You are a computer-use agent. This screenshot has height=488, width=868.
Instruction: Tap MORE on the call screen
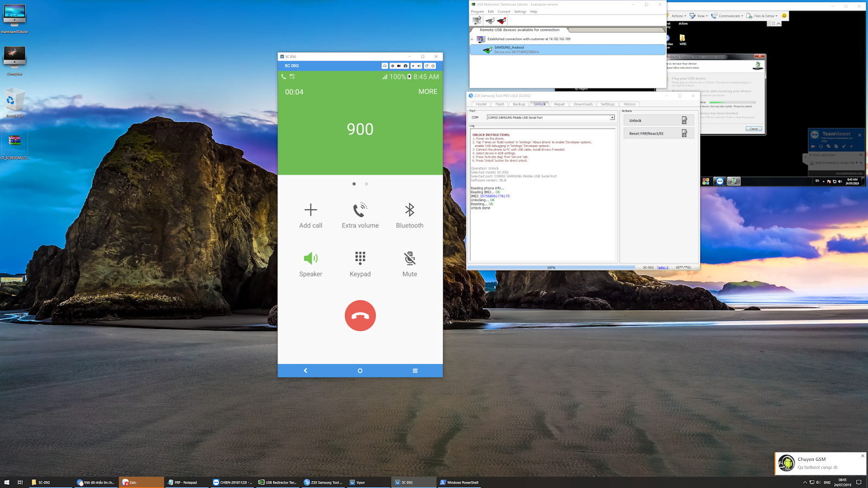(427, 92)
